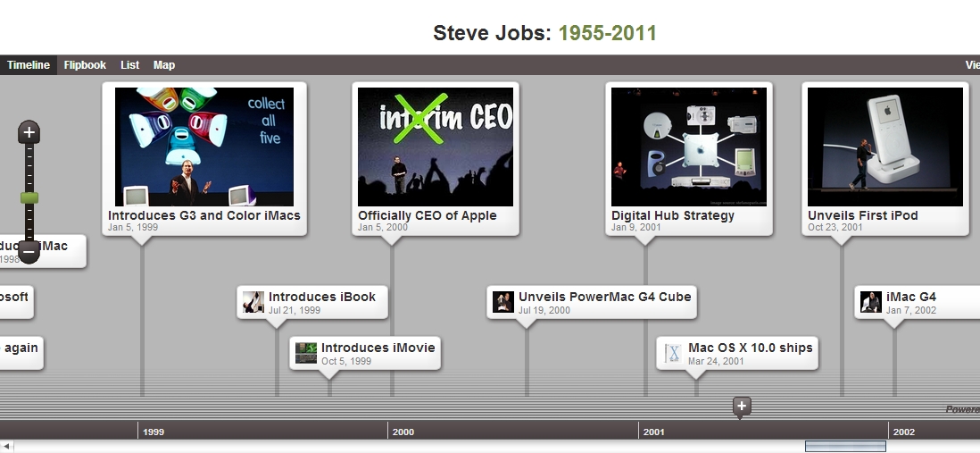980x453 pixels.
Task: Click the Introduces iBook thumbnail icon
Action: (x=253, y=302)
